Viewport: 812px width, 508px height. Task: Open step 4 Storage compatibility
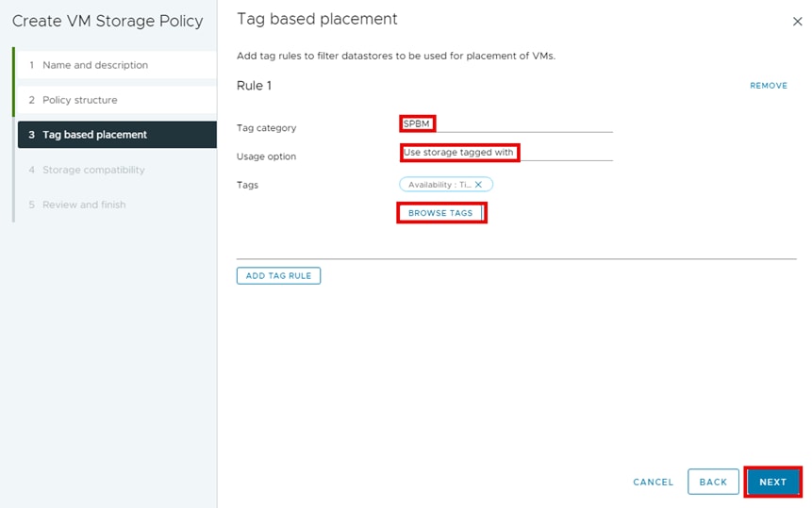[x=93, y=170]
